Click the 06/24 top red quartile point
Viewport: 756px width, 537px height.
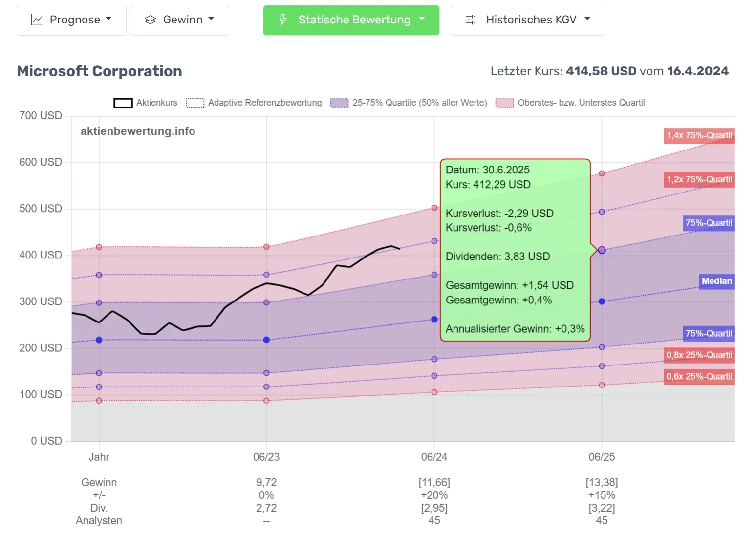(434, 208)
